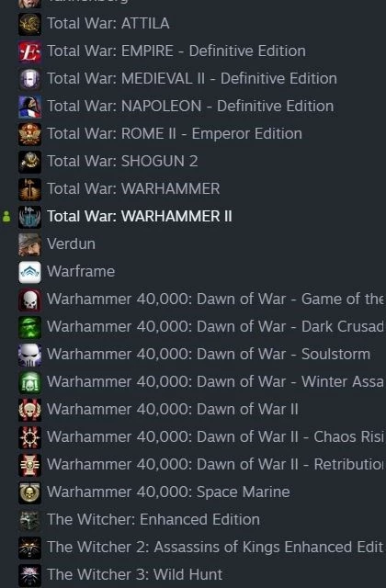The height and width of the screenshot is (588, 386).
Task: Click the Chaos Rising star icon
Action: point(29,437)
